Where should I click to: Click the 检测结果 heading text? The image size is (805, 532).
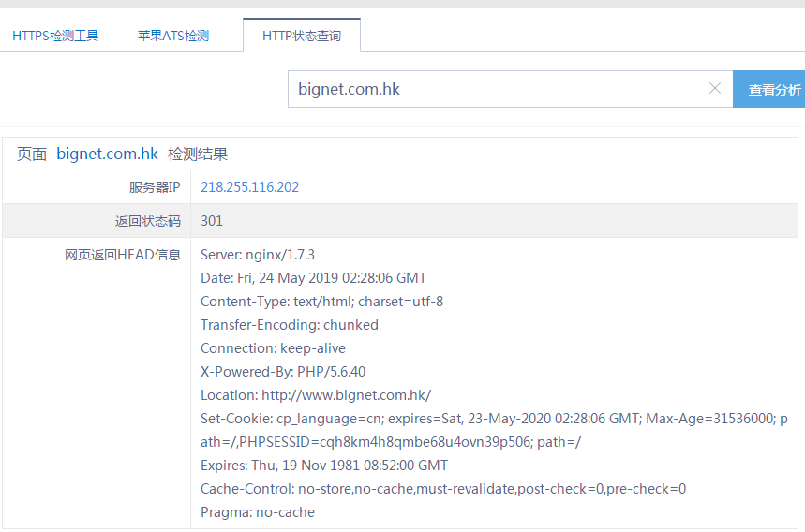point(198,154)
